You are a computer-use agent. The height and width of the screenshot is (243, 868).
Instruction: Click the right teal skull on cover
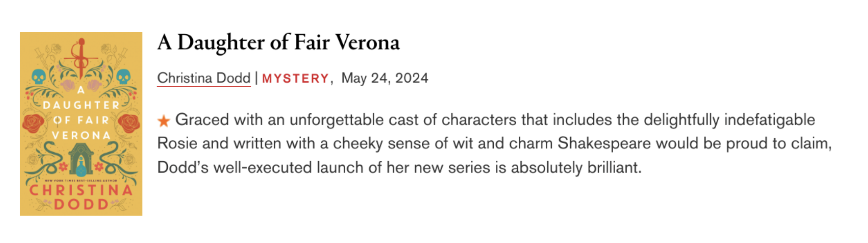click(x=123, y=77)
